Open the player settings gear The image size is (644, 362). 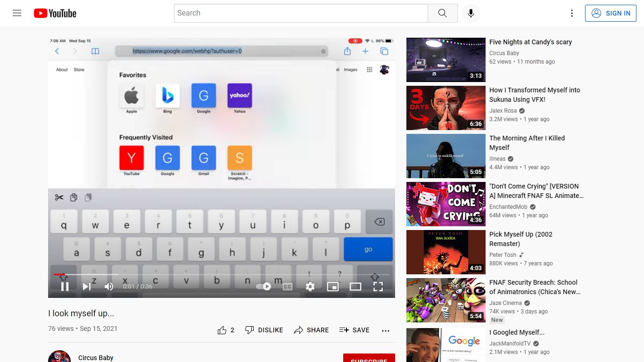click(x=310, y=286)
